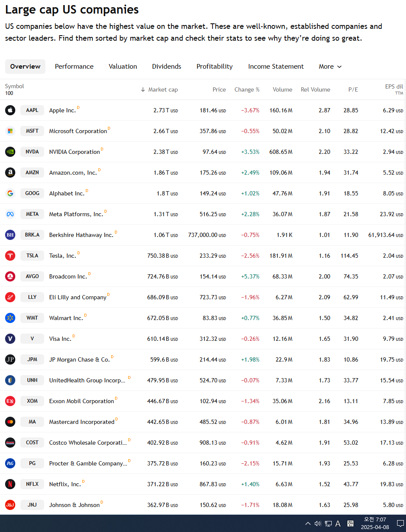Switch to the Performance tab
Viewport: 406px width, 532px height.
click(x=74, y=67)
